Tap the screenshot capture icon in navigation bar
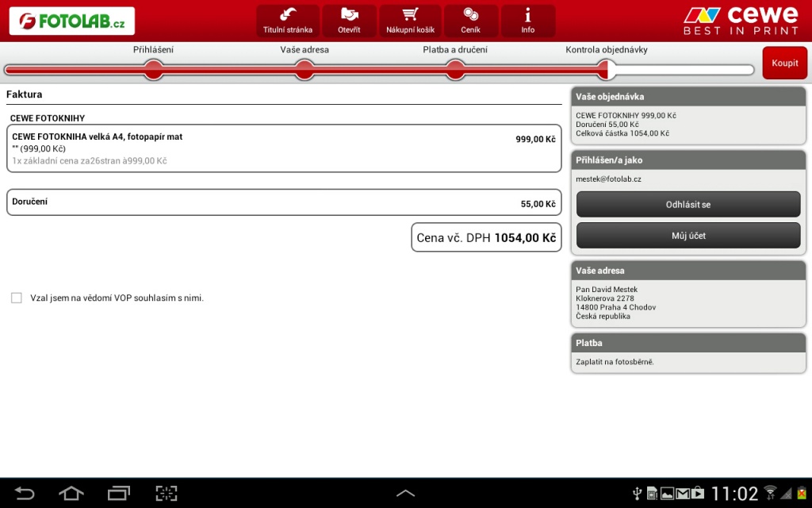Image resolution: width=812 pixels, height=508 pixels. (167, 493)
